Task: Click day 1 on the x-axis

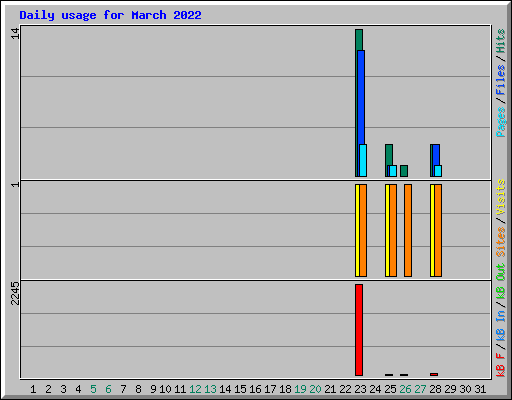Action: coord(33,389)
